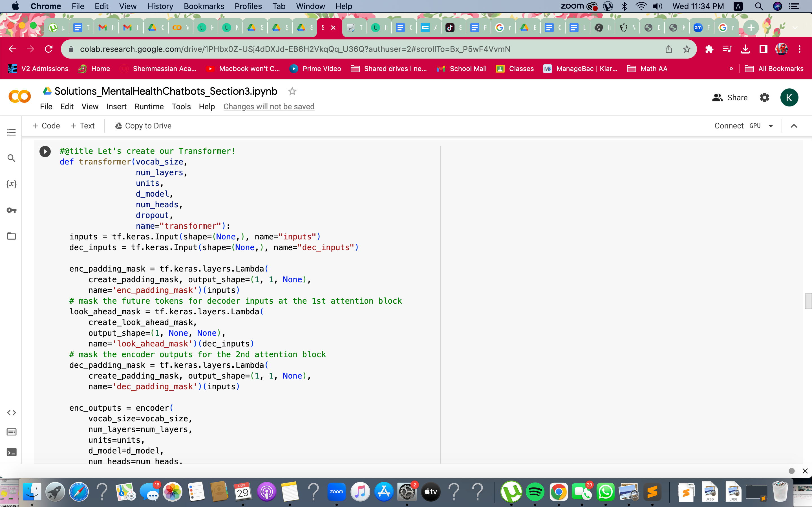Run the transformer code cell
This screenshot has height=507, width=812.
point(45,151)
